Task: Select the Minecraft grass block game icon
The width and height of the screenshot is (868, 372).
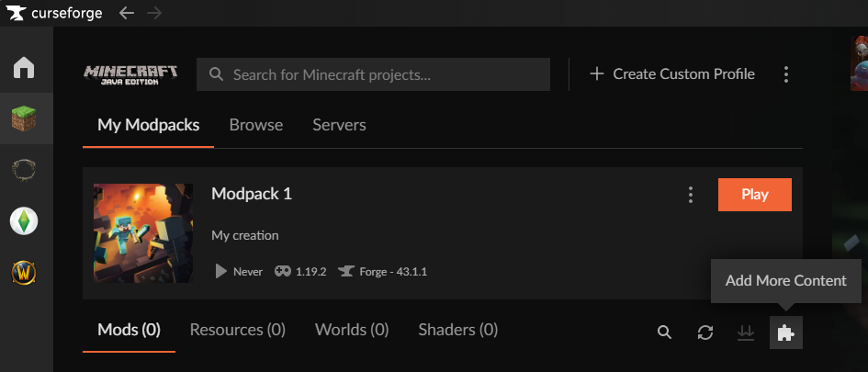Action: coord(24,118)
